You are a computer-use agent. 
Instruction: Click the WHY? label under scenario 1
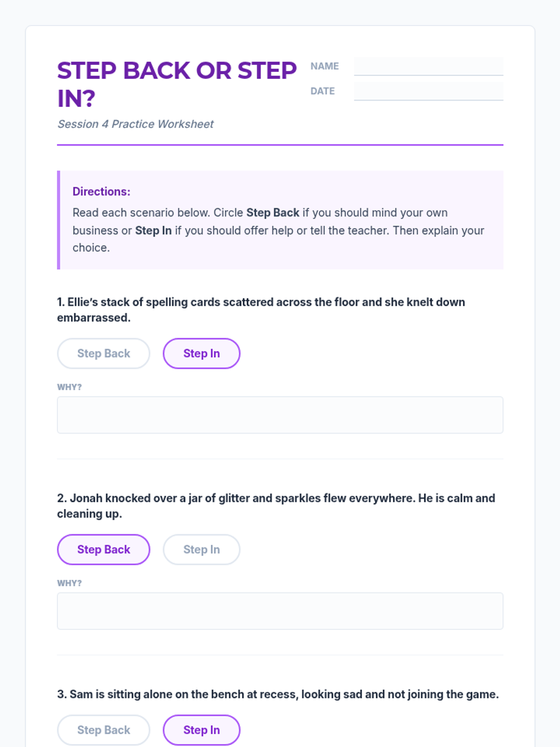click(70, 387)
